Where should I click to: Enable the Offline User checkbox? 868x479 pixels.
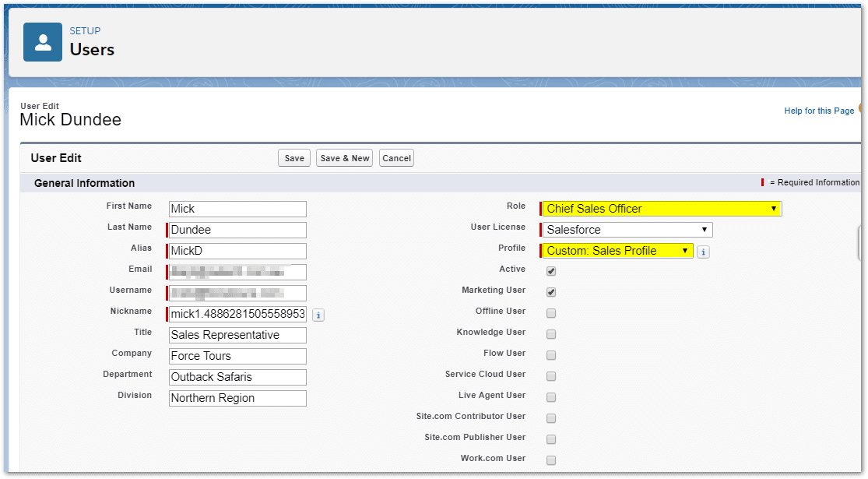click(551, 313)
